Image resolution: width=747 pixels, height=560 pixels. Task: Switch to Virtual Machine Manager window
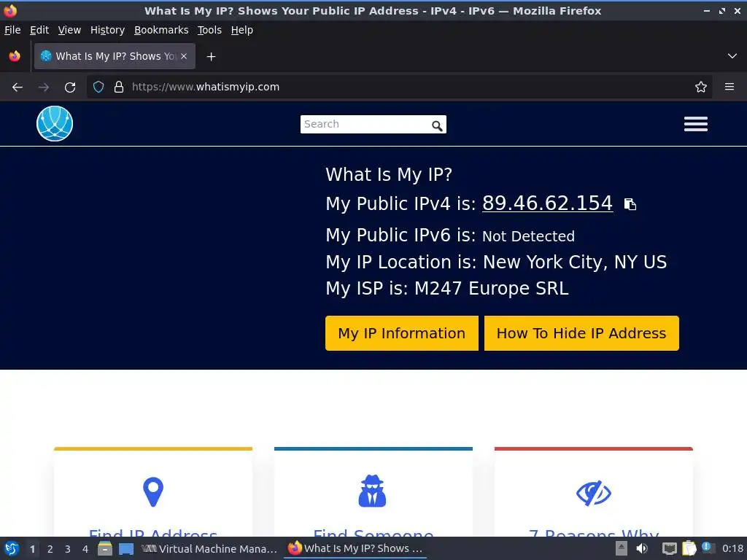[x=209, y=548]
